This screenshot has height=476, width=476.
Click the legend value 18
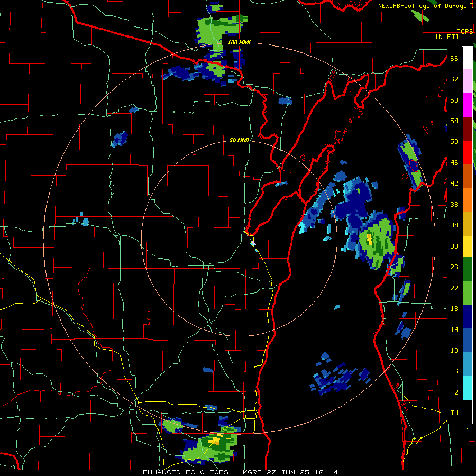[454, 308]
